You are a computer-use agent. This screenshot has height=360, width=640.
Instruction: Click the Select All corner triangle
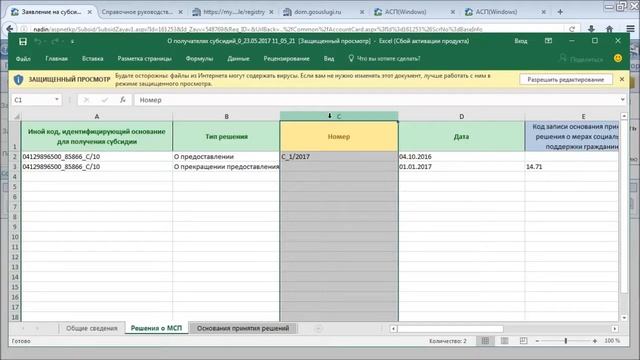16,116
